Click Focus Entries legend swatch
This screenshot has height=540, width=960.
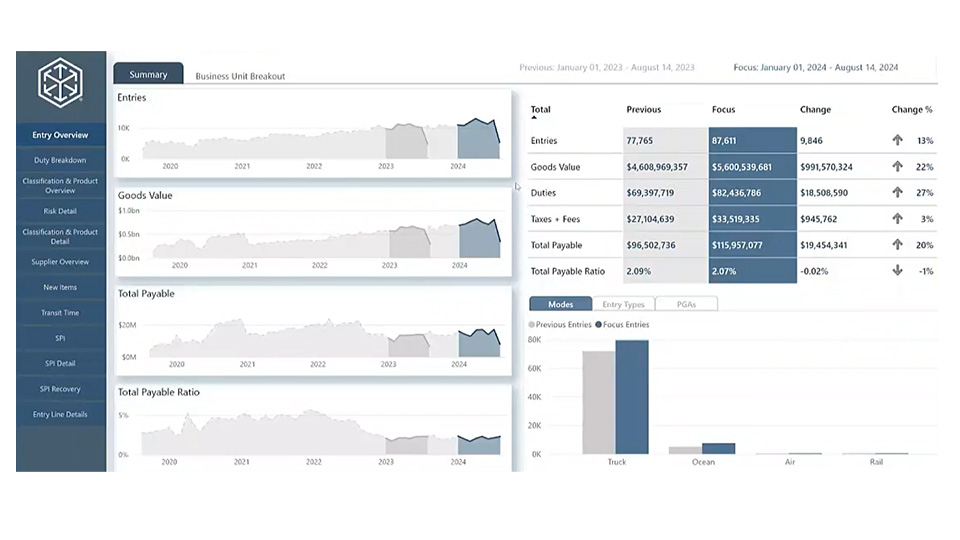click(x=598, y=325)
